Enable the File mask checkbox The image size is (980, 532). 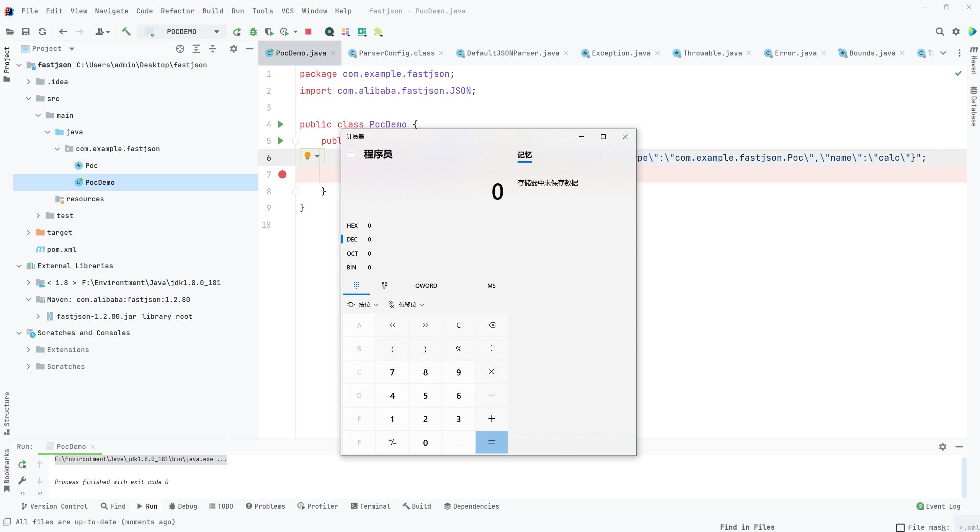point(900,527)
